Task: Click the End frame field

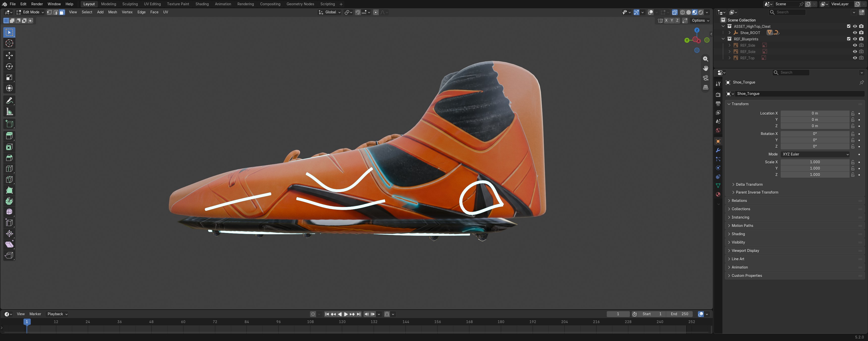Action: click(x=680, y=314)
